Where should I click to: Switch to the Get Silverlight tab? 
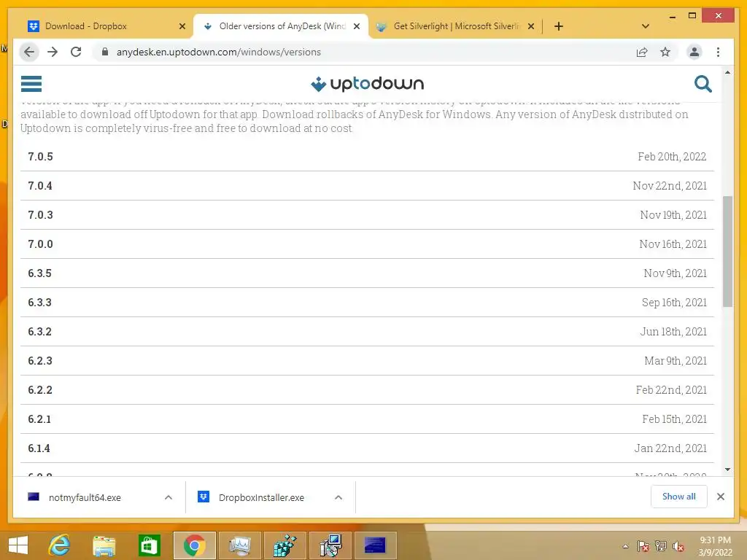tap(455, 26)
